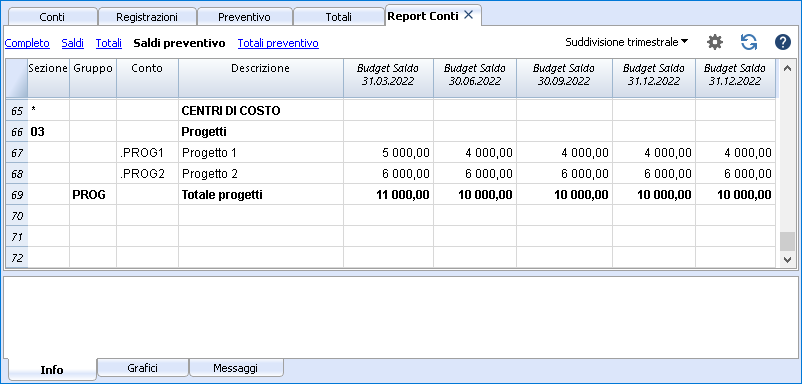This screenshot has width=802, height=384.
Task: Click Progetto 2 value under 30.06.2022
Action: (x=475, y=174)
